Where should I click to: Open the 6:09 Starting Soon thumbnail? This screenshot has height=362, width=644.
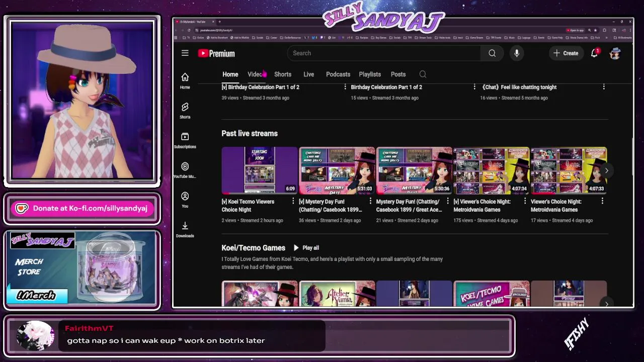pyautogui.click(x=260, y=170)
